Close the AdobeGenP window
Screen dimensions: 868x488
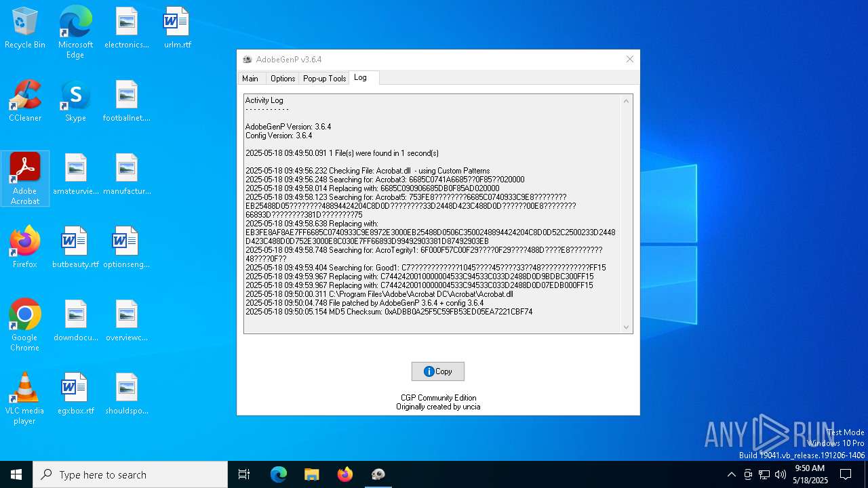click(x=629, y=60)
